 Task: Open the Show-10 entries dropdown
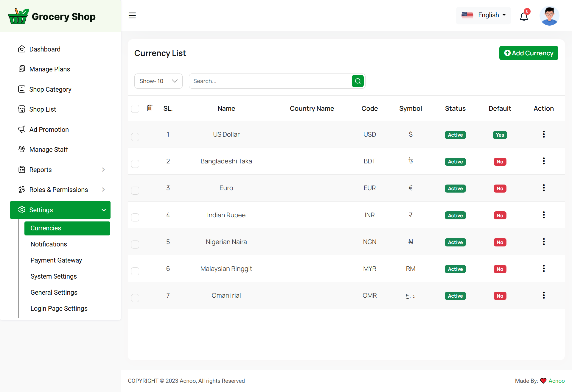pyautogui.click(x=158, y=81)
